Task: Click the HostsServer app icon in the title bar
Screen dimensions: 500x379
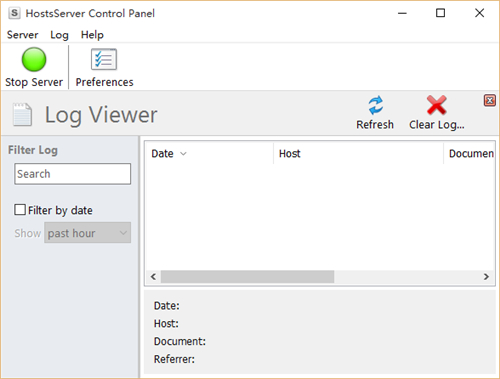Action: click(14, 13)
